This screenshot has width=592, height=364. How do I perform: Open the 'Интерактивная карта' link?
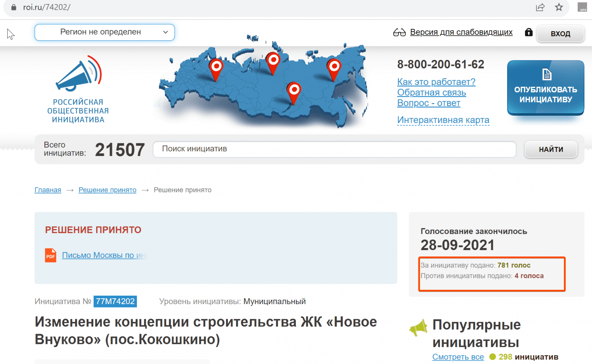[443, 120]
